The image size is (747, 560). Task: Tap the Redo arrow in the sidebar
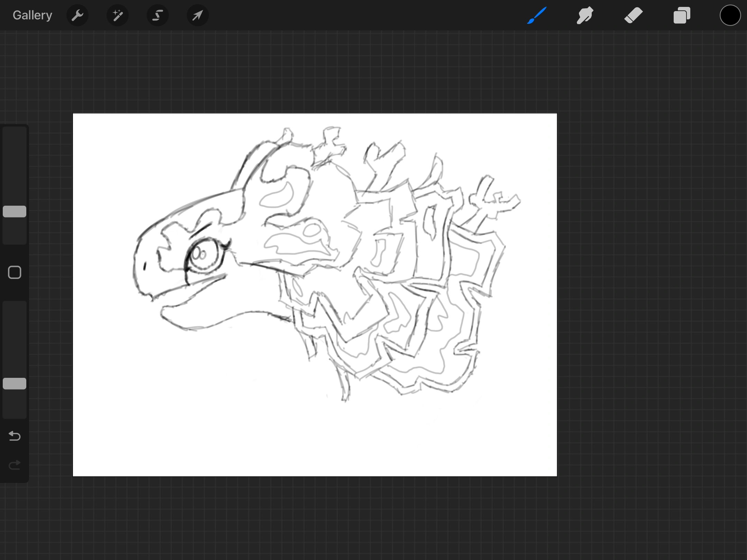point(15,465)
